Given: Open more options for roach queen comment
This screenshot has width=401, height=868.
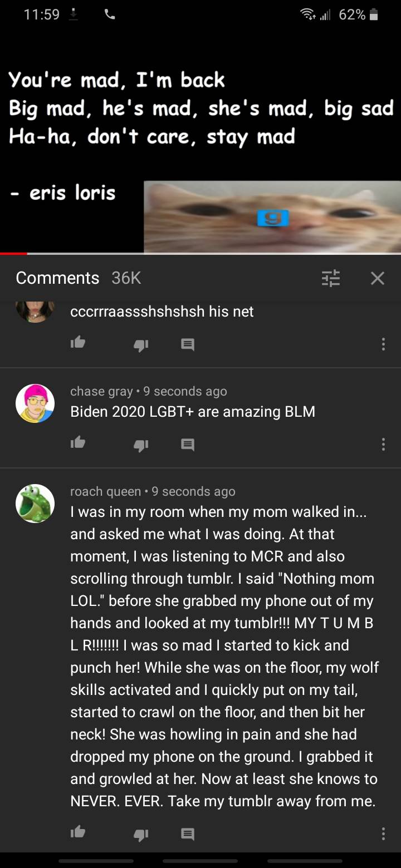Looking at the screenshot, I should pos(383,834).
